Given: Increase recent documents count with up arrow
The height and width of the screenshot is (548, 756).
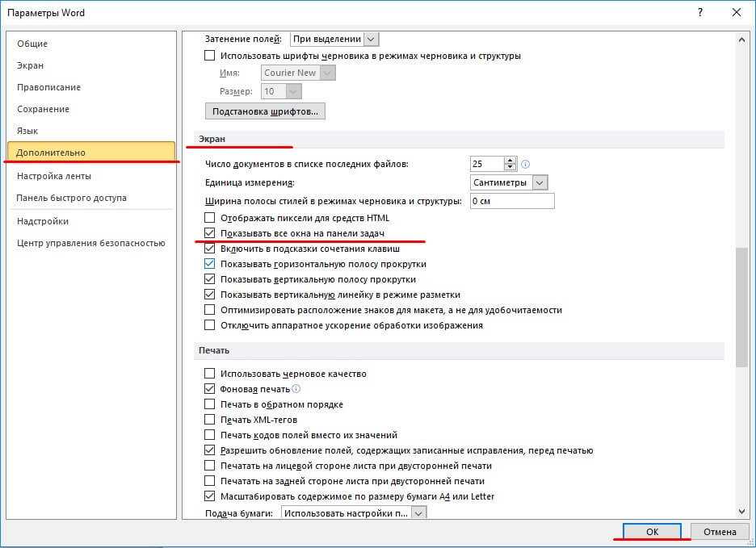Looking at the screenshot, I should click(510, 160).
